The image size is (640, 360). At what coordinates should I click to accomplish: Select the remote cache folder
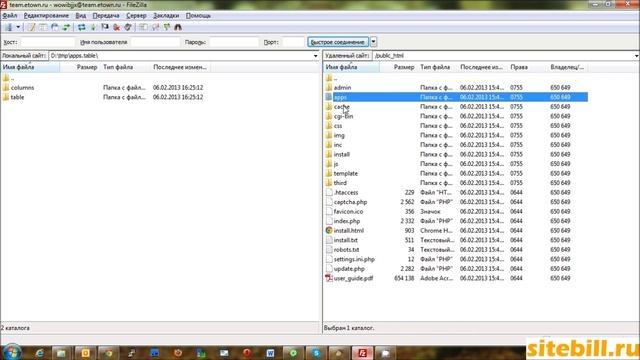[341, 107]
